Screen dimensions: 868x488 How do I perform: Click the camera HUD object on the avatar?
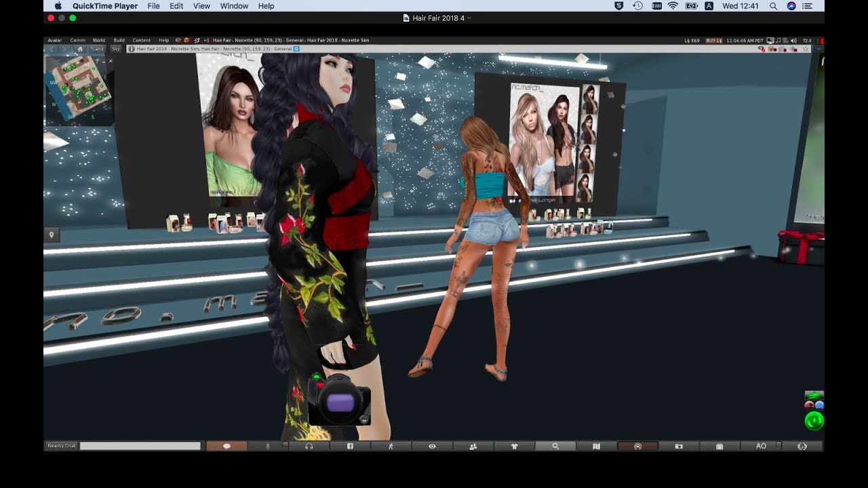pos(338,399)
